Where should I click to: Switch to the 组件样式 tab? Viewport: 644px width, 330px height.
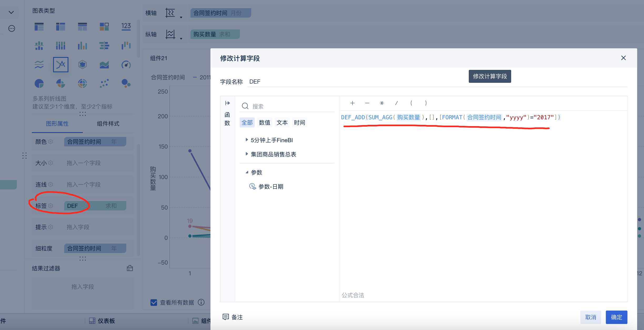click(x=108, y=123)
